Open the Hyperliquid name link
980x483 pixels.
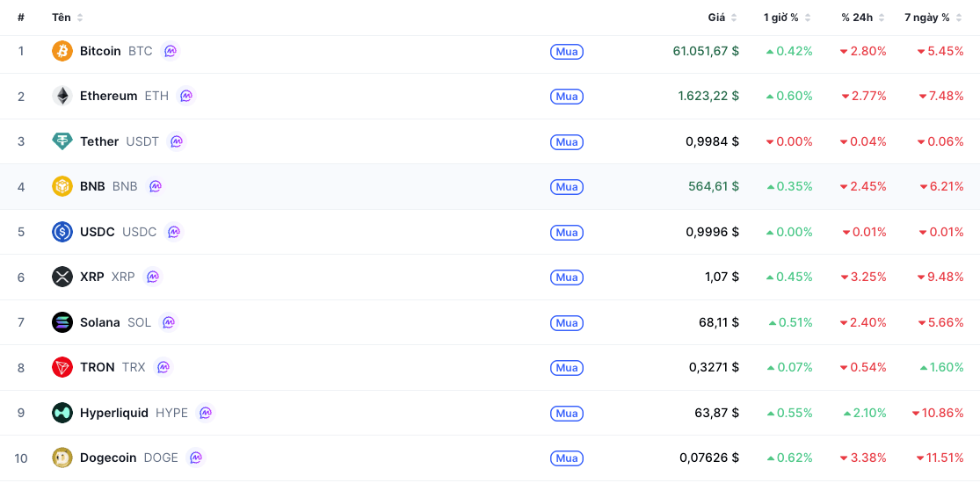114,413
